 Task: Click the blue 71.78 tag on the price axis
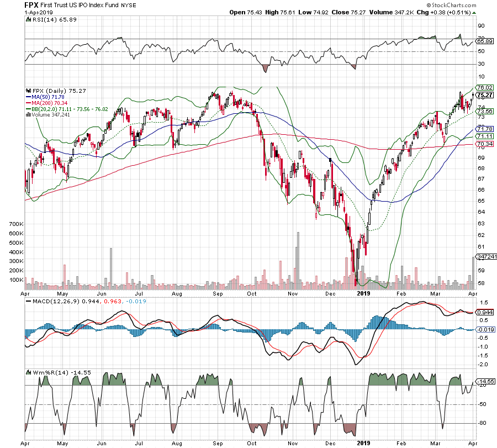point(485,129)
